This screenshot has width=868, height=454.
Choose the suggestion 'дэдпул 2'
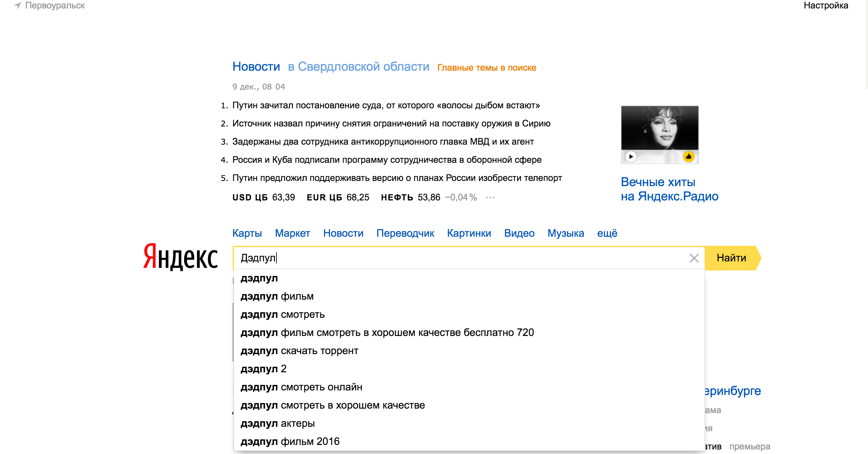pos(264,369)
